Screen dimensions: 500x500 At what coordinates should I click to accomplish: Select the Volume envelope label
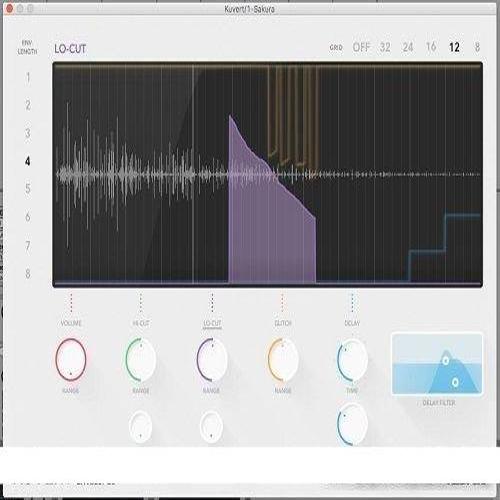pyautogui.click(x=71, y=323)
